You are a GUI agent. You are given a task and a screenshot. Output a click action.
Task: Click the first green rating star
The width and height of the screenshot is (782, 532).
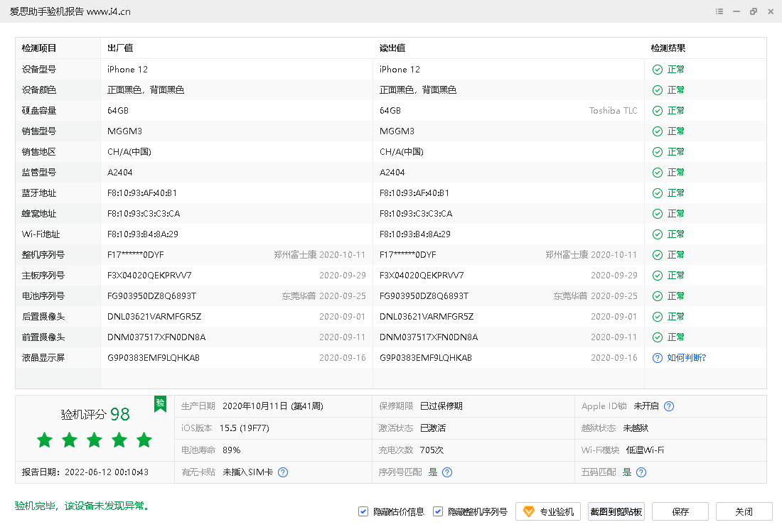[x=45, y=440]
